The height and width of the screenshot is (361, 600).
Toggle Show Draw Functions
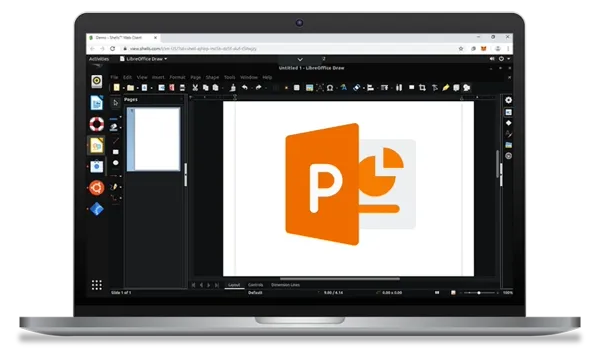[466, 88]
